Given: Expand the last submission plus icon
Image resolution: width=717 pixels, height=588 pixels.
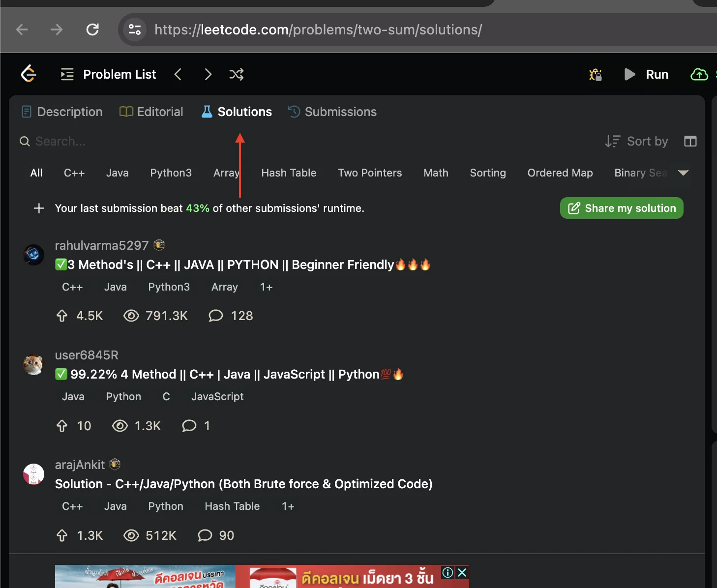Looking at the screenshot, I should pos(39,208).
